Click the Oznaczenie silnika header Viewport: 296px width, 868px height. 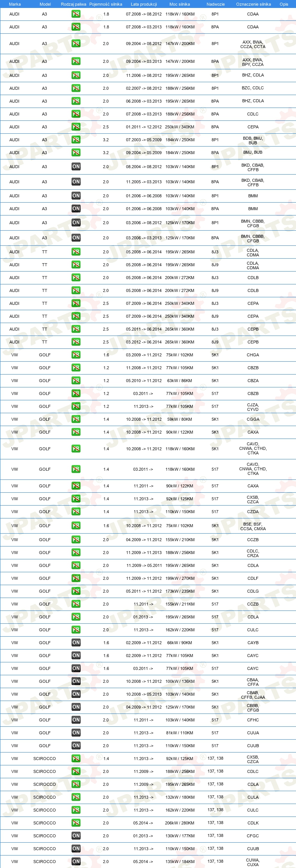pyautogui.click(x=253, y=4)
